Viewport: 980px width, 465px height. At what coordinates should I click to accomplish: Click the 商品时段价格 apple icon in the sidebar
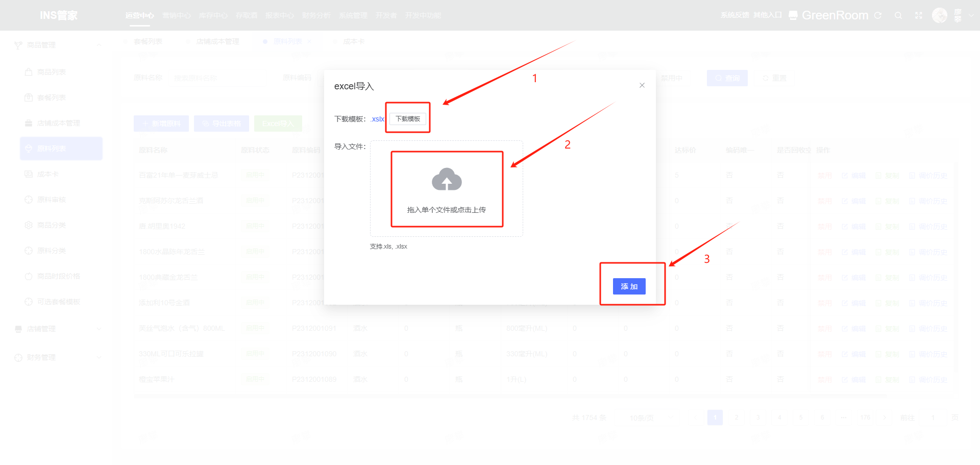(x=29, y=276)
